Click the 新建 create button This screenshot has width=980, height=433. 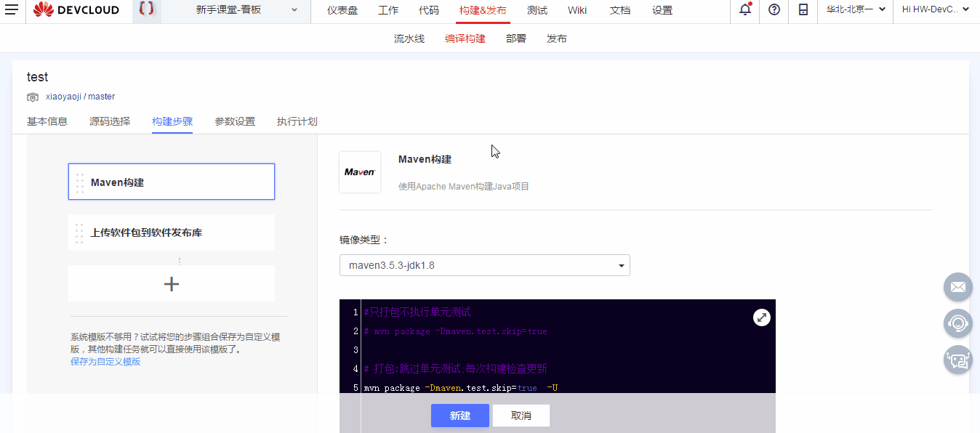click(x=459, y=415)
